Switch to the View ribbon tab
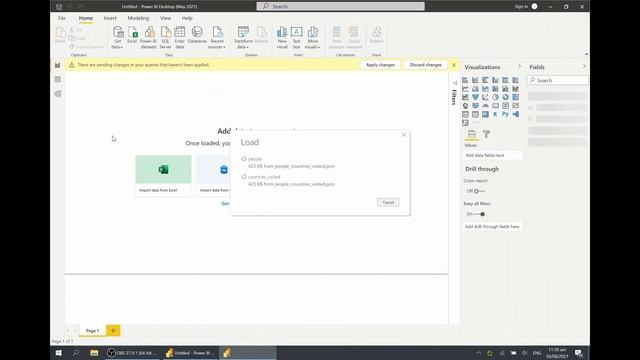This screenshot has width=640, height=360. [x=165, y=18]
